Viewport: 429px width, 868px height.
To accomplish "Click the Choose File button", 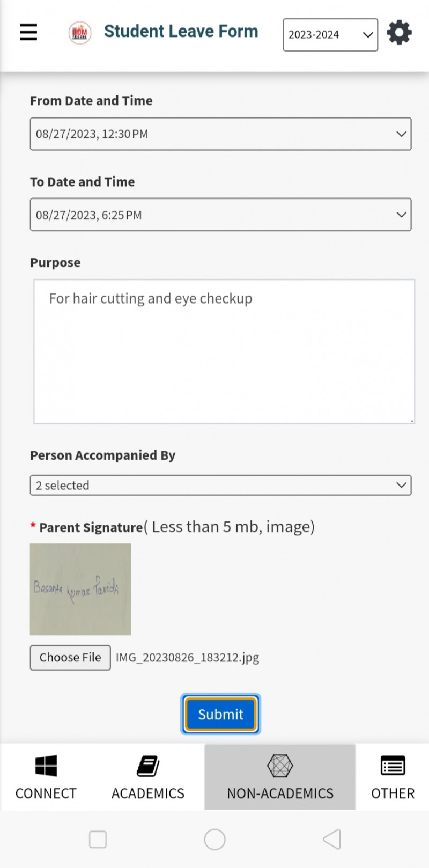I will [70, 657].
